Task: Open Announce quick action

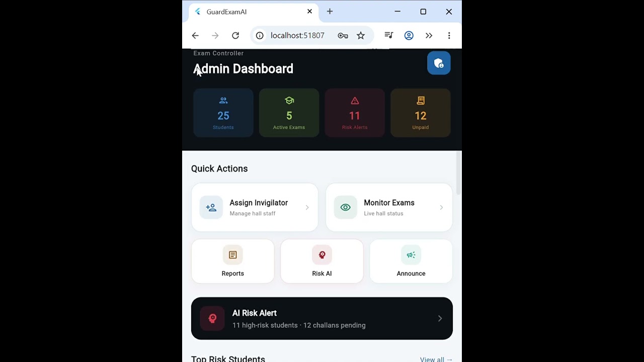Action: 411,261
